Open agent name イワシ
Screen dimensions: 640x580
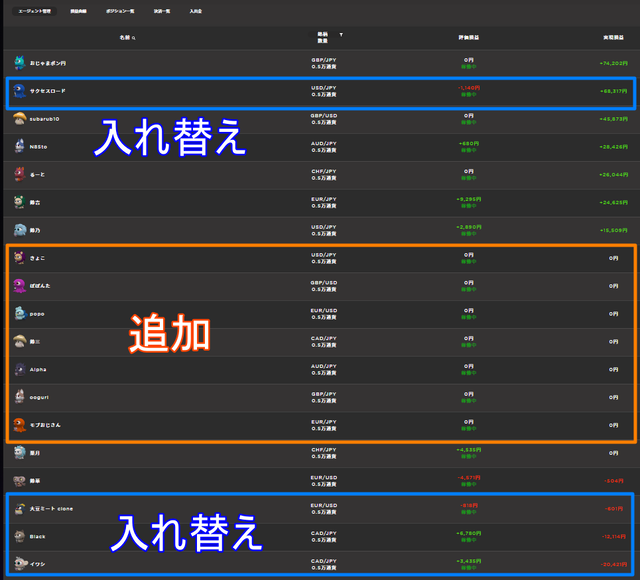(37, 564)
